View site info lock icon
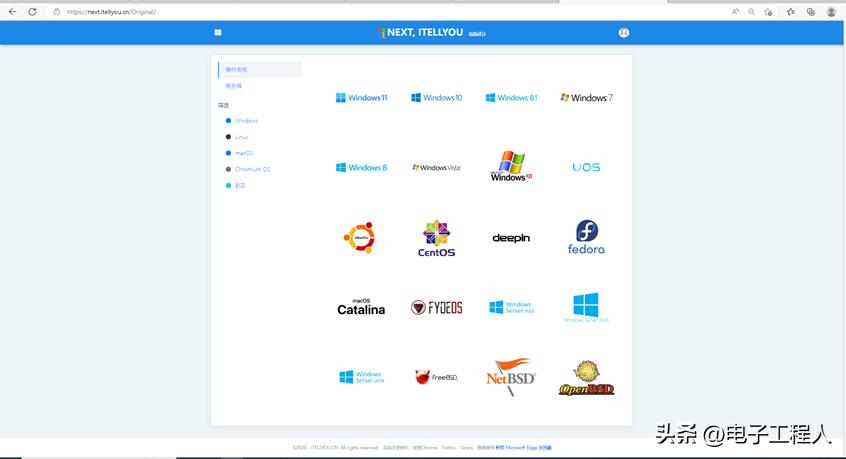Screen dimensions: 846x459 [x=57, y=11]
